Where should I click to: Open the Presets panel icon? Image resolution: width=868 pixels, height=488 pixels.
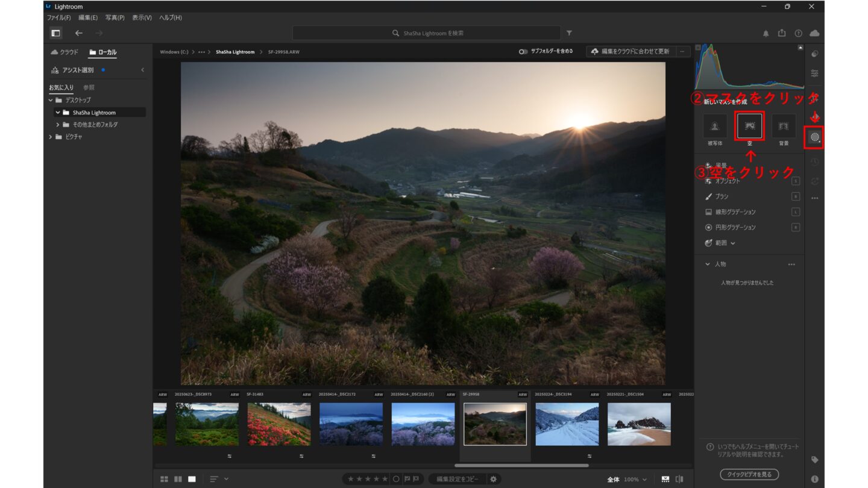[x=814, y=54]
